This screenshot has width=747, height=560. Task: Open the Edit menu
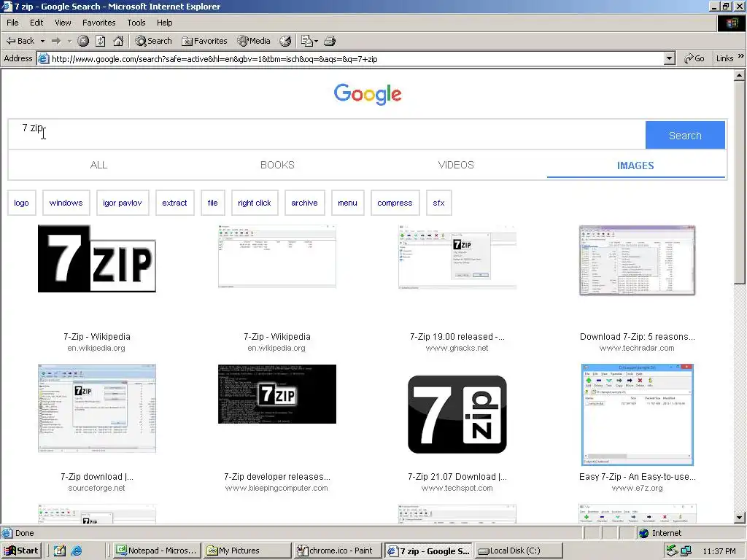point(36,23)
